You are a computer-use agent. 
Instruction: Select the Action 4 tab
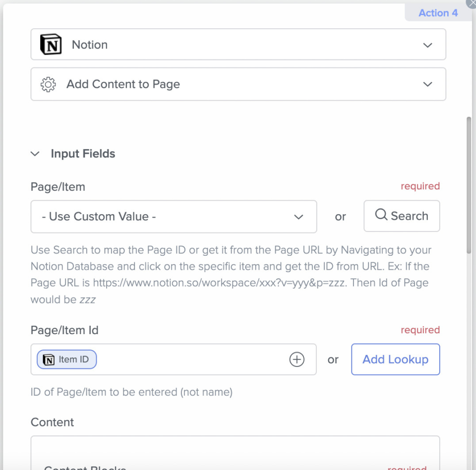tap(438, 13)
